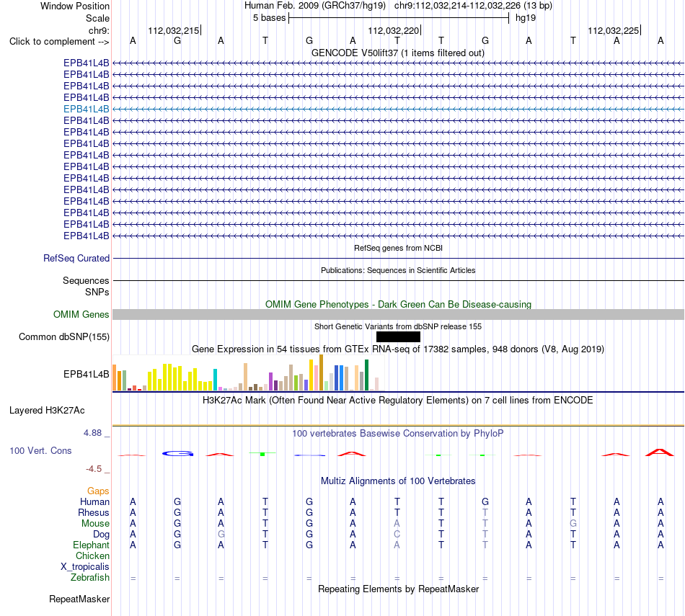685x616 pixels.
Task: Click the '5 bases' scale bar label
Action: (269, 18)
